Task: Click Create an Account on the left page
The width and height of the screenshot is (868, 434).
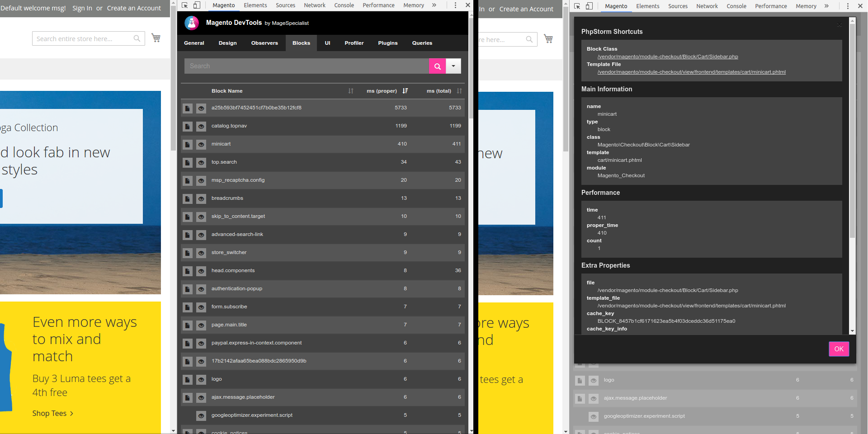Action: point(134,8)
